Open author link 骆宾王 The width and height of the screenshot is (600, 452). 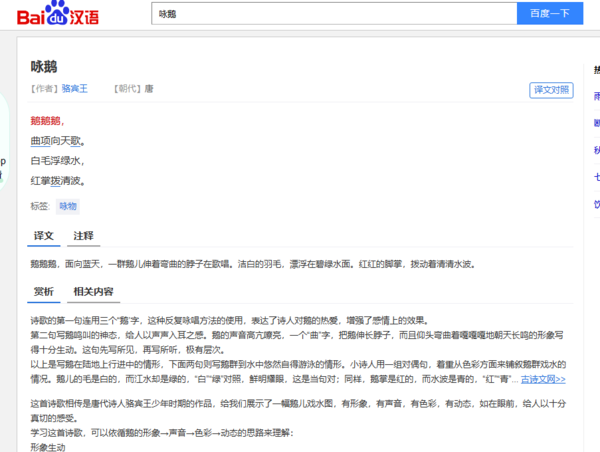click(x=74, y=88)
